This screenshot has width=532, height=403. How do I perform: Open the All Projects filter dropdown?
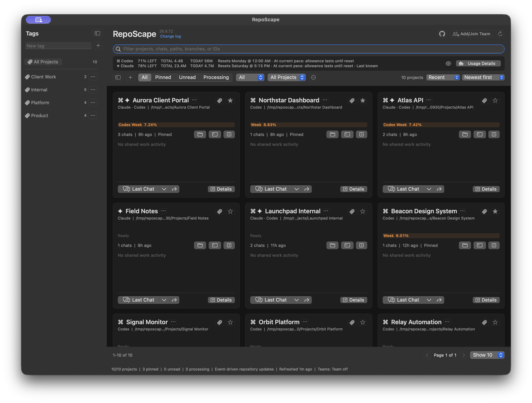pyautogui.click(x=287, y=77)
